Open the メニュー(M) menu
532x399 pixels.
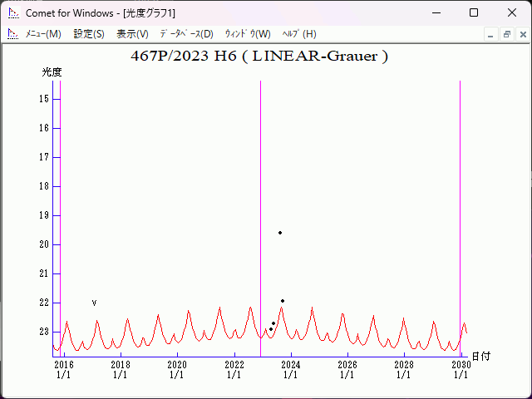click(43, 34)
